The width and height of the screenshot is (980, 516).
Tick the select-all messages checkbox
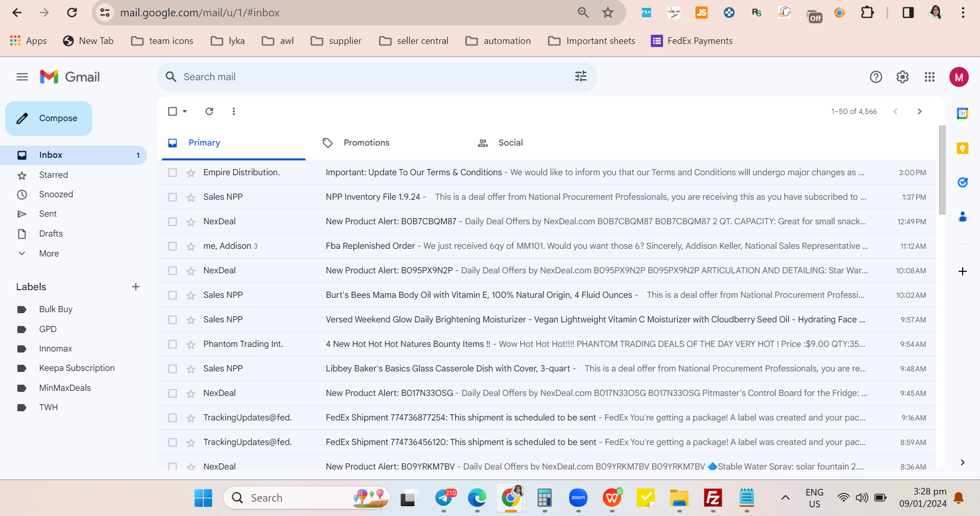pos(173,111)
